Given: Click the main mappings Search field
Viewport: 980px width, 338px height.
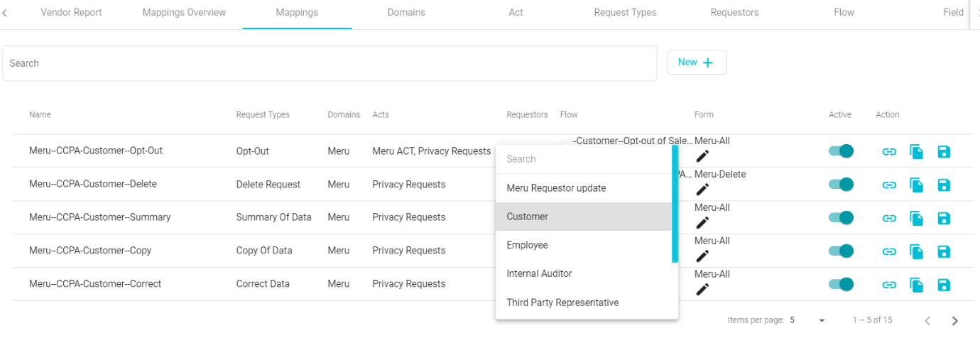Looking at the screenshot, I should [x=330, y=63].
